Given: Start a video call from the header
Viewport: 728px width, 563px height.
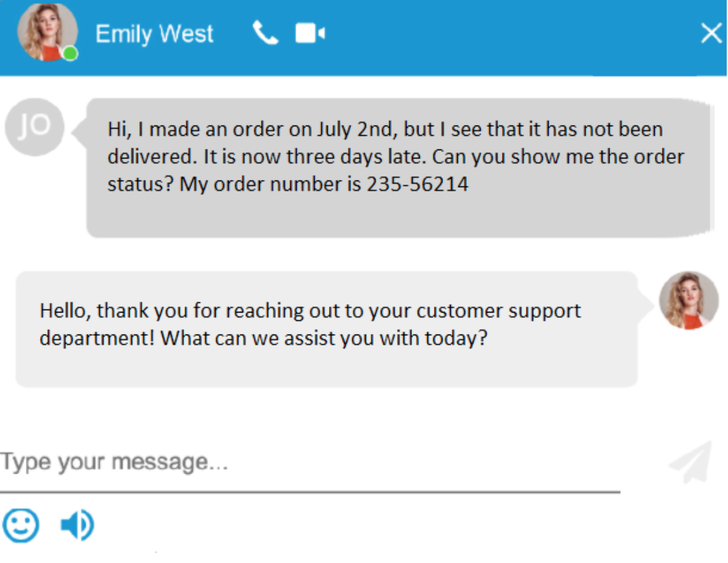Looking at the screenshot, I should (310, 34).
